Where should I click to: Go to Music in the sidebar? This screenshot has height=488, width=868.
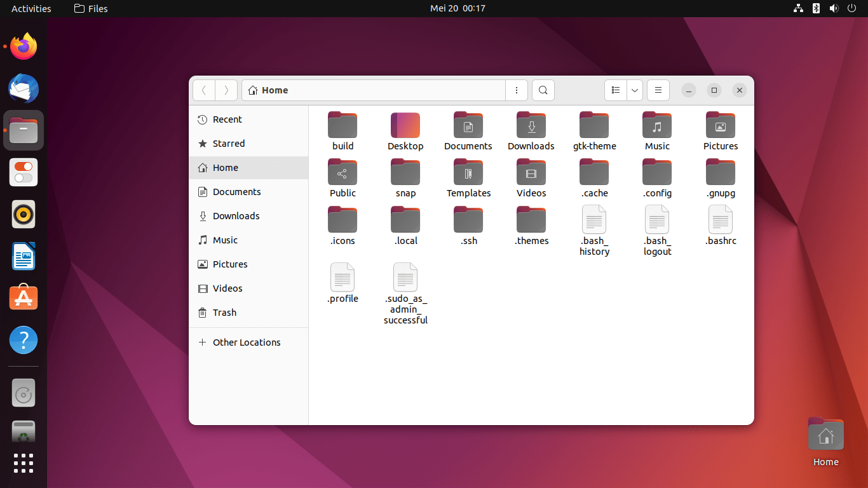pyautogui.click(x=248, y=240)
